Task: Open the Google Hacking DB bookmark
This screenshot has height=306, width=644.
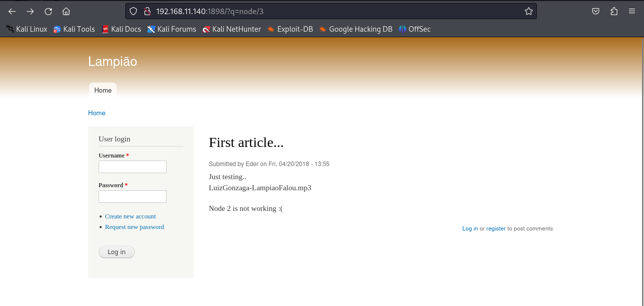Action: coord(355,29)
